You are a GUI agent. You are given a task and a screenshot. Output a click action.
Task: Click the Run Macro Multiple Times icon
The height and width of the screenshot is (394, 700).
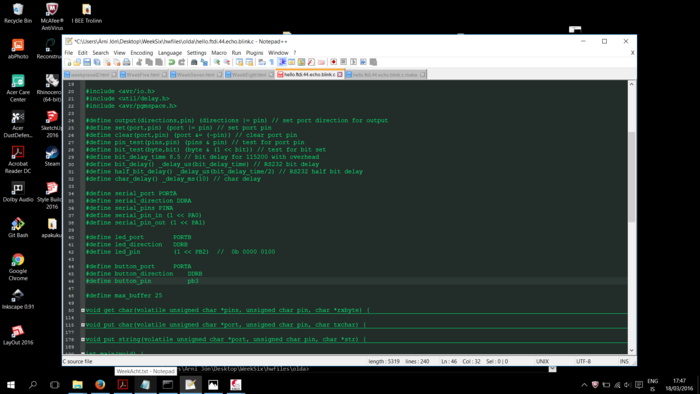click(x=363, y=62)
